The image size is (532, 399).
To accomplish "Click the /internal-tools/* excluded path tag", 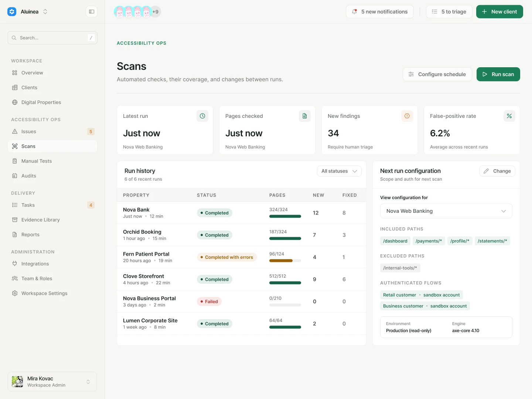I will tap(400, 268).
